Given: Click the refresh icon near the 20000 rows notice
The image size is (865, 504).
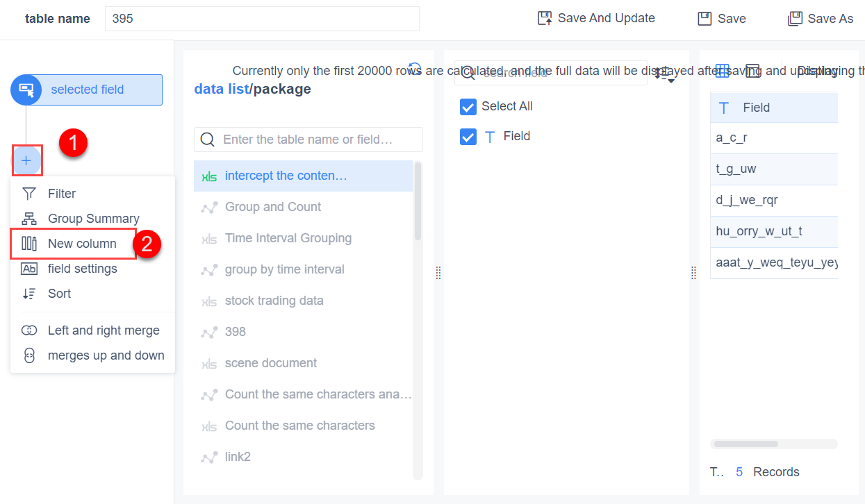Looking at the screenshot, I should [x=415, y=69].
